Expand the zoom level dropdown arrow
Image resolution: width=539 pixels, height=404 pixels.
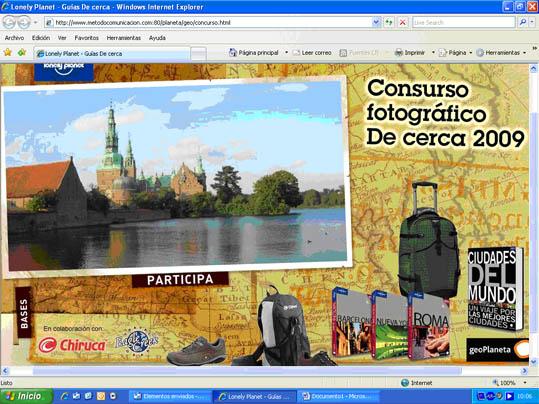(525, 383)
